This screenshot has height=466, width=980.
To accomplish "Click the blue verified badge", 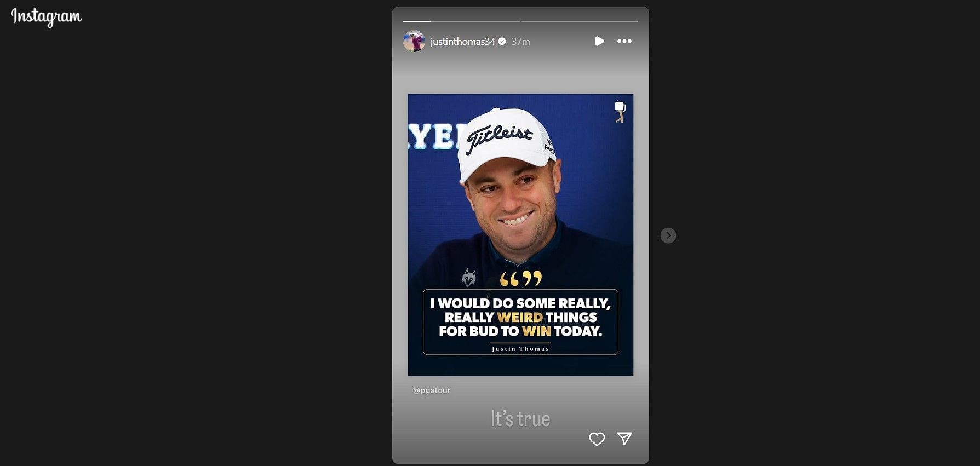I will point(502,42).
